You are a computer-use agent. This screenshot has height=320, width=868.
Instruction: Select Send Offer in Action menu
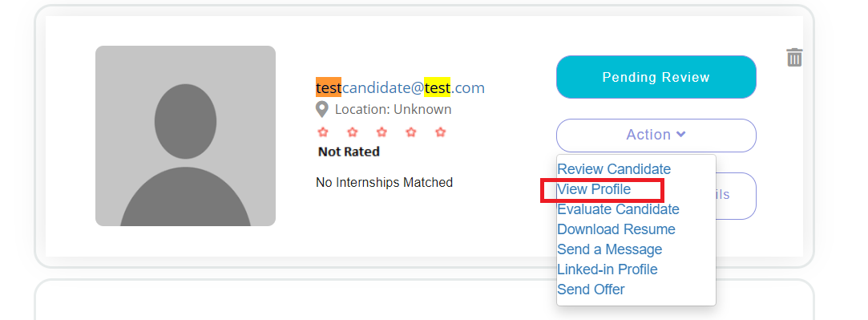tap(591, 290)
